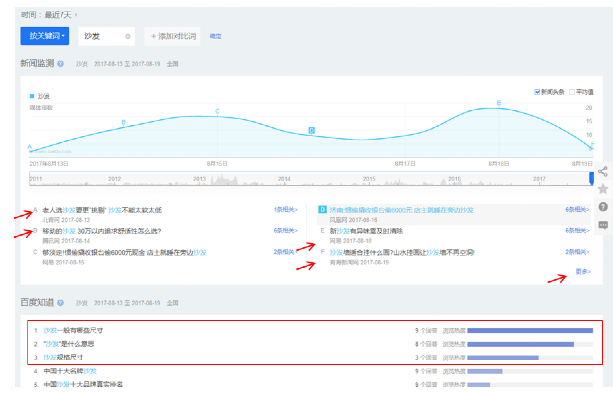This screenshot has height=393, width=613.
Task: Toggle the 沙发 legend series square
Action: pyautogui.click(x=32, y=96)
